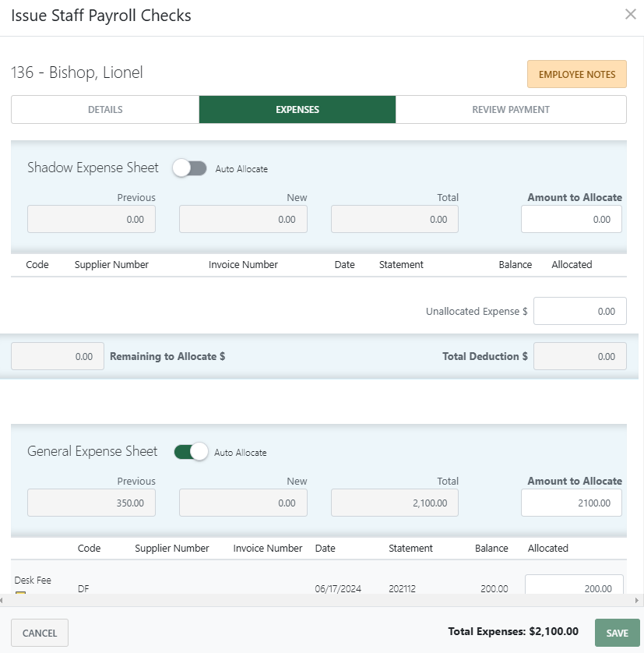
Task: Select the Unallocated Expense dollar field
Action: pyautogui.click(x=579, y=310)
